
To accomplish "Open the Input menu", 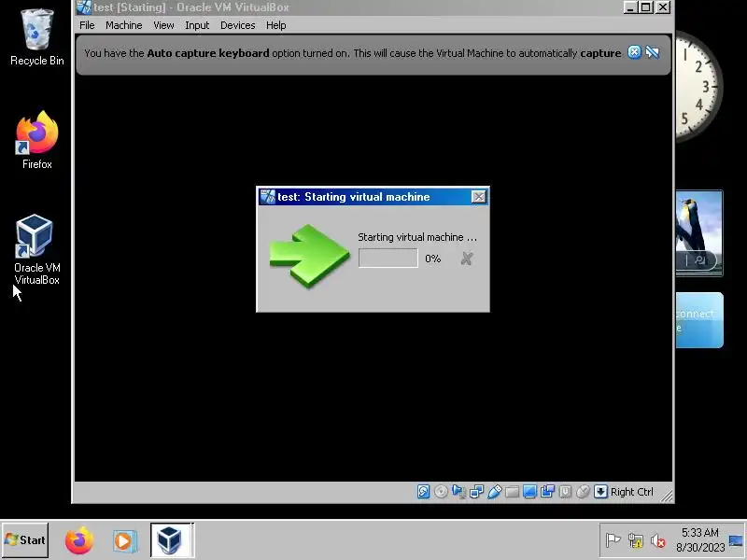I will pyautogui.click(x=197, y=25).
